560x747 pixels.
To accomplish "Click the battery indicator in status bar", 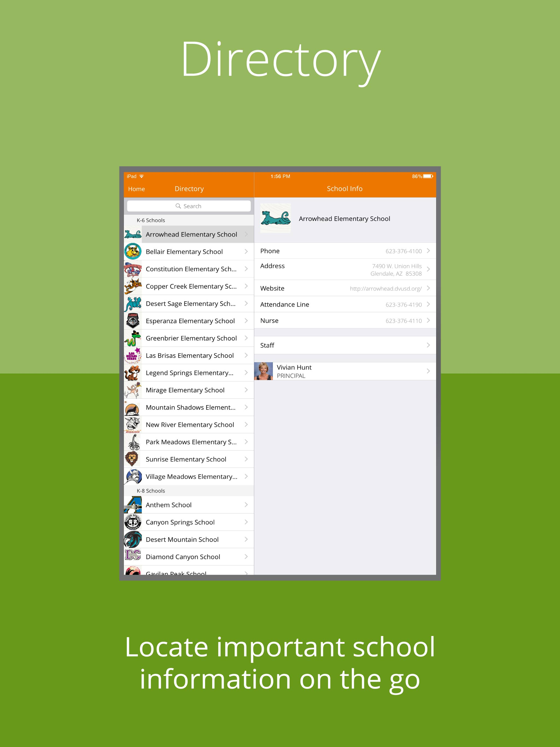I will (x=428, y=176).
